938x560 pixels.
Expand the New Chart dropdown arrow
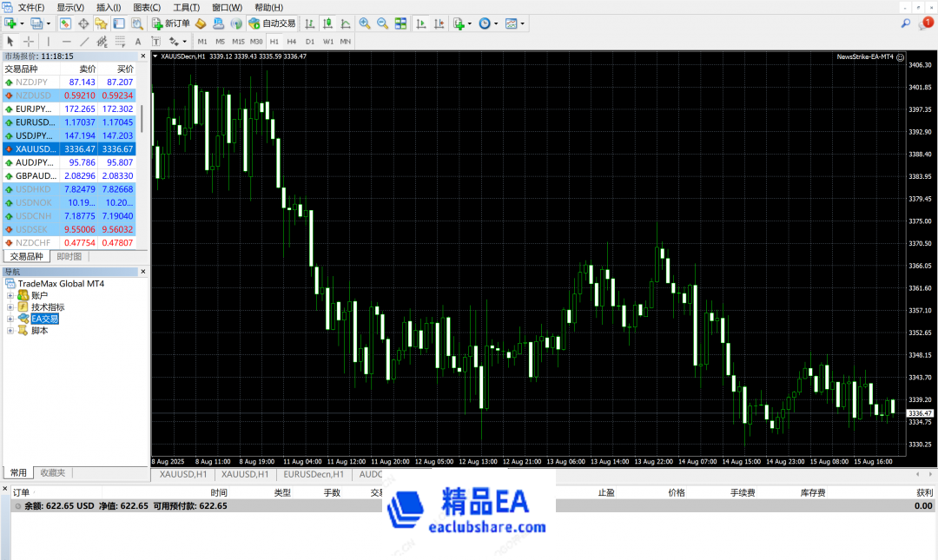point(22,24)
